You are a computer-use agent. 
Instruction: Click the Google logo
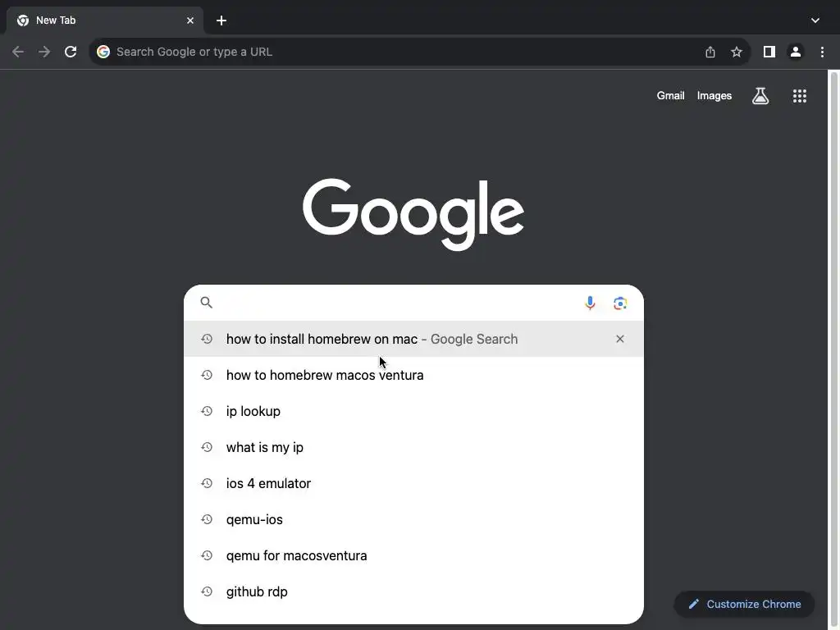(x=413, y=214)
